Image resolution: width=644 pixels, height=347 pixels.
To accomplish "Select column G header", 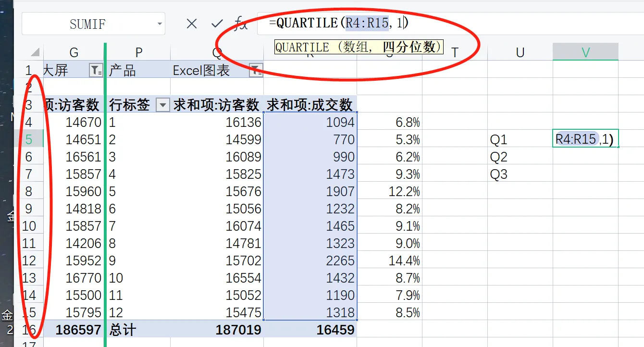I will (74, 52).
